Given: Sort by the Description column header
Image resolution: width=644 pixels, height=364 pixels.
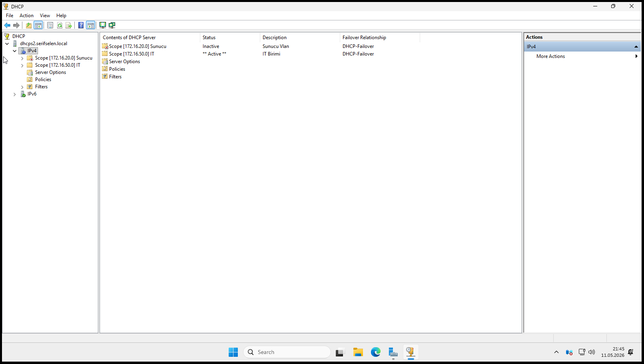Looking at the screenshot, I should 300,38.
